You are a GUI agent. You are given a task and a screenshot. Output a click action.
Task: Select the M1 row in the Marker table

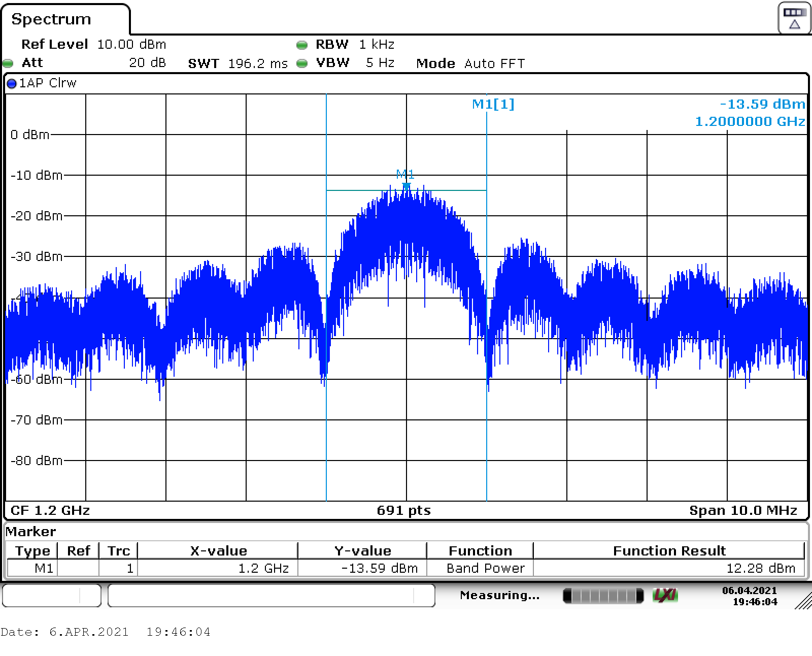click(x=44, y=568)
